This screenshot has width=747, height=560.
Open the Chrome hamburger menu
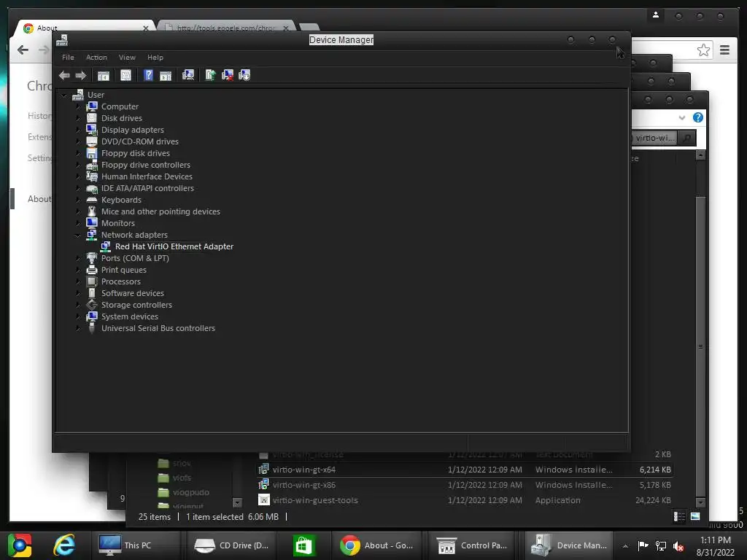[724, 50]
